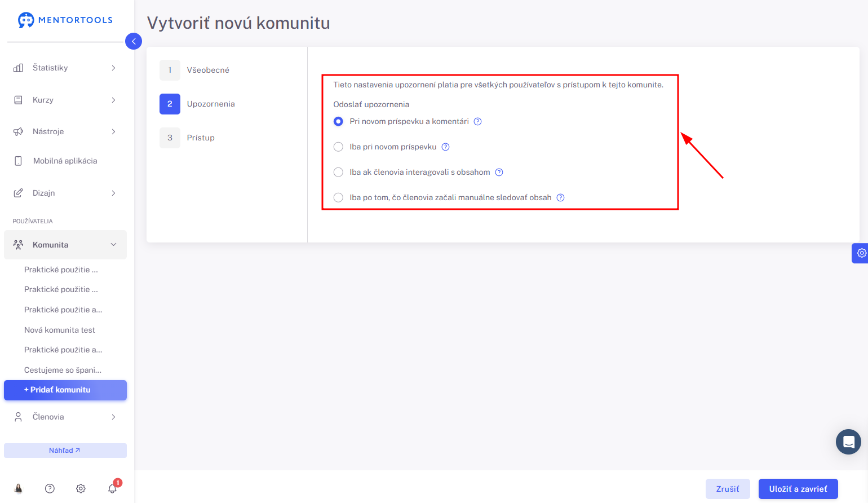This screenshot has height=503, width=868.
Task: Expand the Štatistiky menu chevron
Action: click(x=113, y=68)
